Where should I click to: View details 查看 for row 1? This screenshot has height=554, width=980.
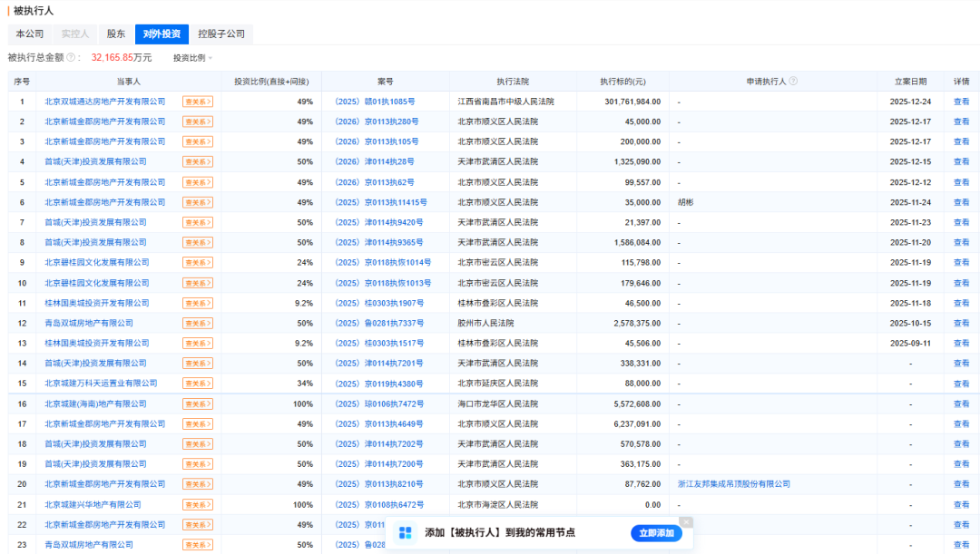(x=961, y=102)
